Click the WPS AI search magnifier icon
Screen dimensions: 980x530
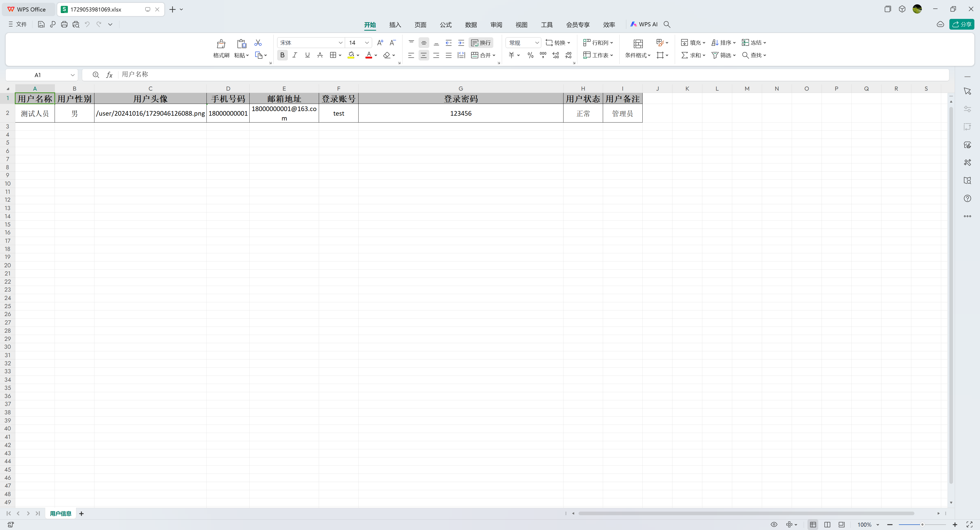pyautogui.click(x=667, y=24)
